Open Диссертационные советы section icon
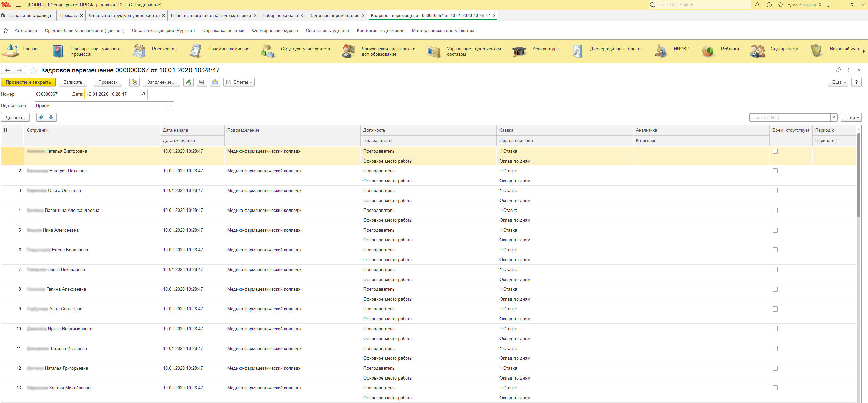The image size is (868, 403). pyautogui.click(x=577, y=51)
